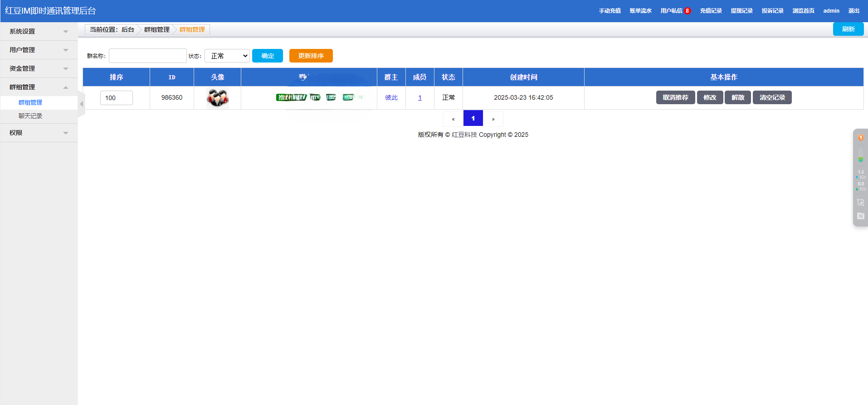868x405 pixels.
Task: Click the 群主 column header
Action: click(x=391, y=77)
